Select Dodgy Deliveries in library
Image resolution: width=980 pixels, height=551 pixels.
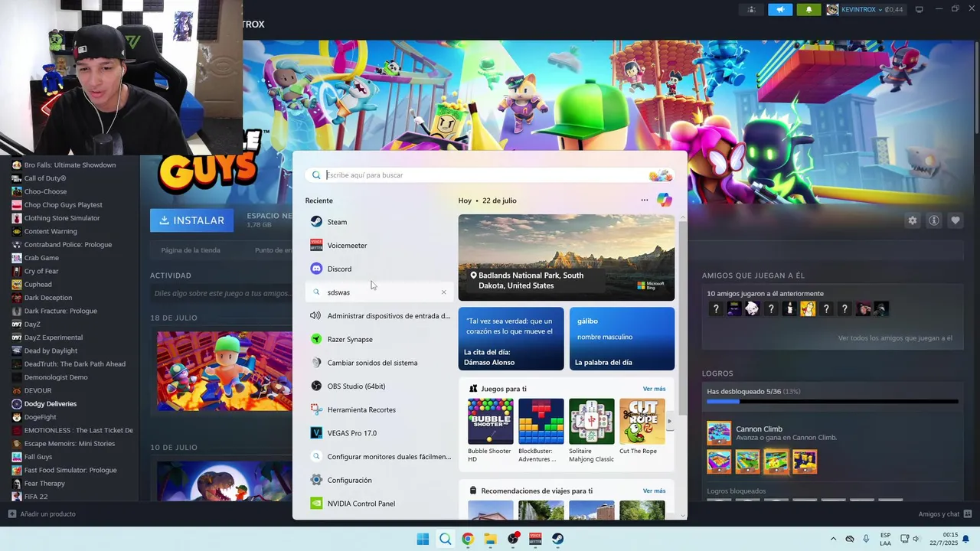point(51,404)
